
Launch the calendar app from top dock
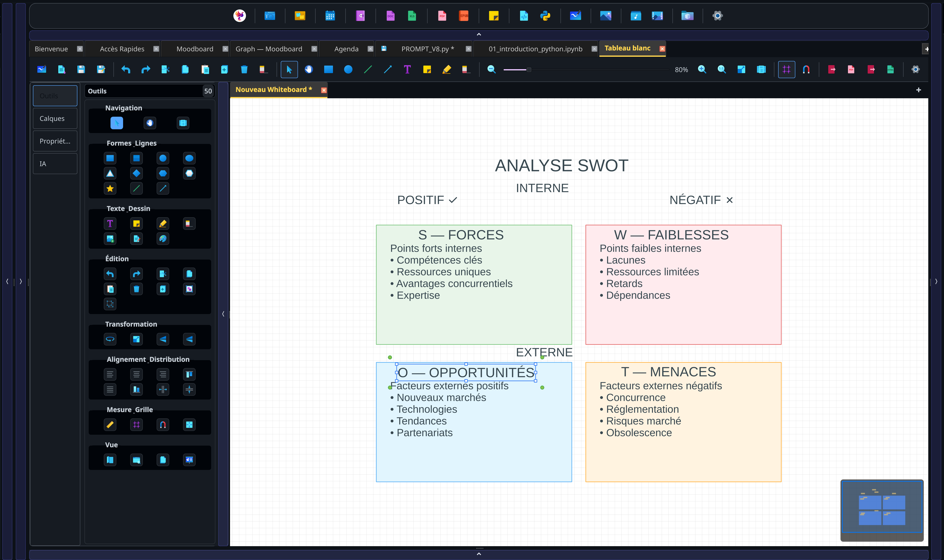[330, 16]
